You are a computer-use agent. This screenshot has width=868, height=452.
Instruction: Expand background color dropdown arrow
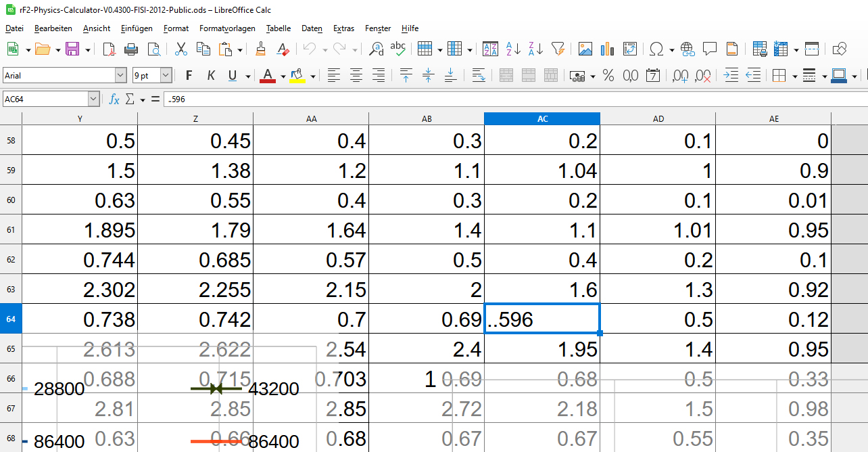pyautogui.click(x=312, y=76)
